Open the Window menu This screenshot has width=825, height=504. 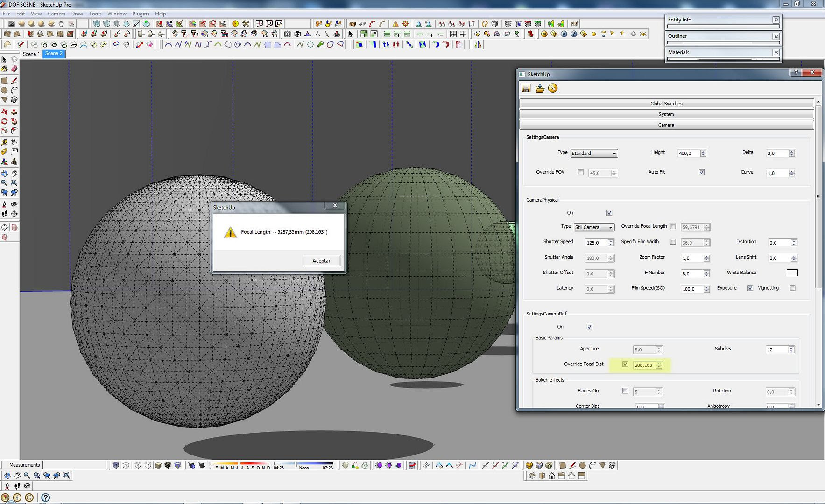[117, 14]
